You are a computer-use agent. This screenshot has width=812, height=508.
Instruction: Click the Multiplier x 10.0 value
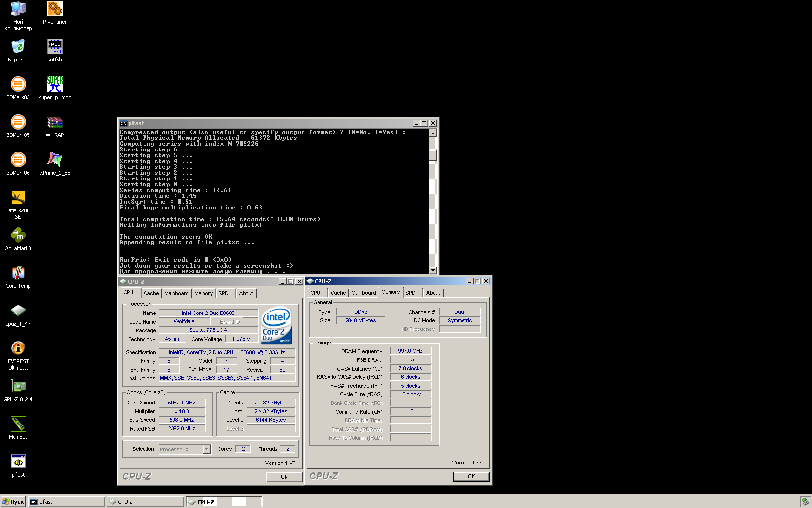tap(182, 411)
